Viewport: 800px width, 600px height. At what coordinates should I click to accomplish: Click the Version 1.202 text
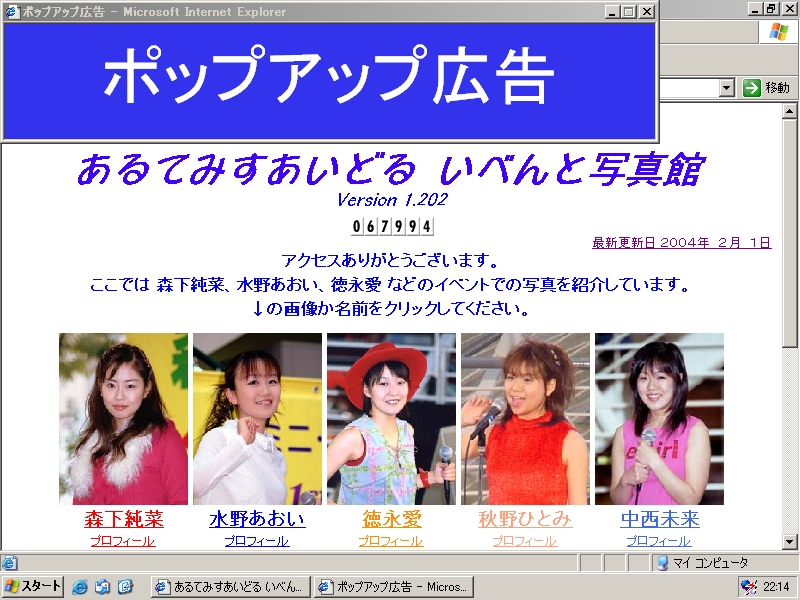[x=392, y=199]
